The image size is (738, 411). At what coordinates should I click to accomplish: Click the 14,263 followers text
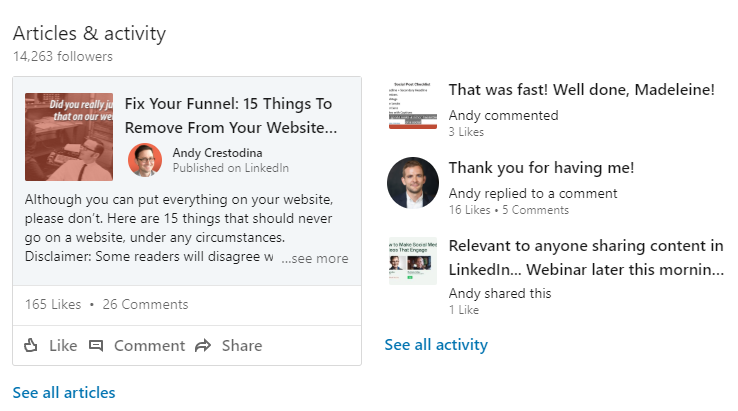[x=63, y=57]
